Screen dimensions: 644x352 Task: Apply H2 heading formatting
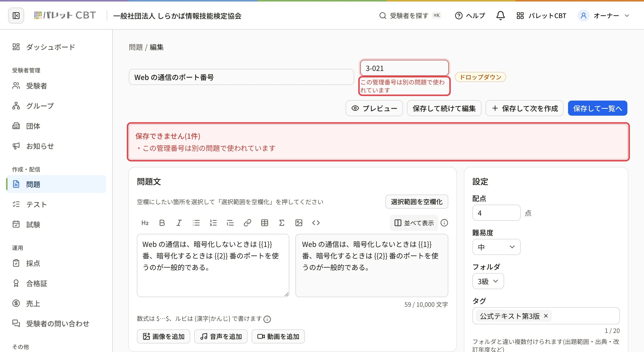pos(145,223)
